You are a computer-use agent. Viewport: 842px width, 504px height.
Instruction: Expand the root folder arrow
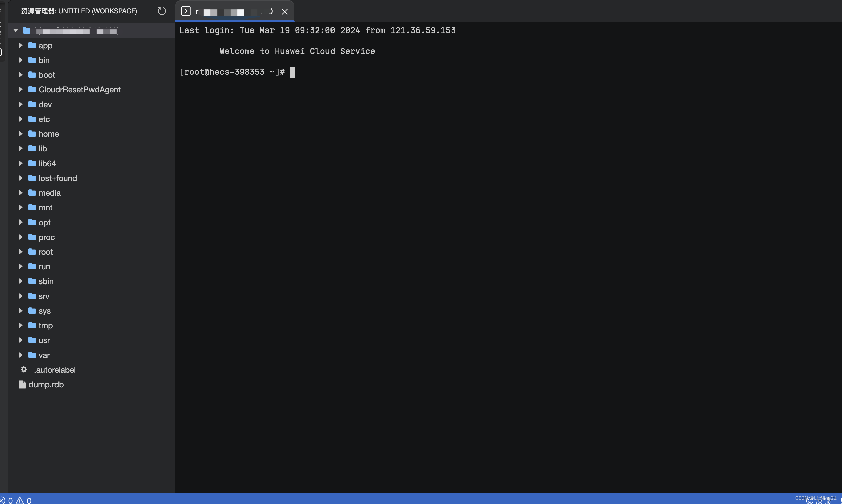coord(21,252)
